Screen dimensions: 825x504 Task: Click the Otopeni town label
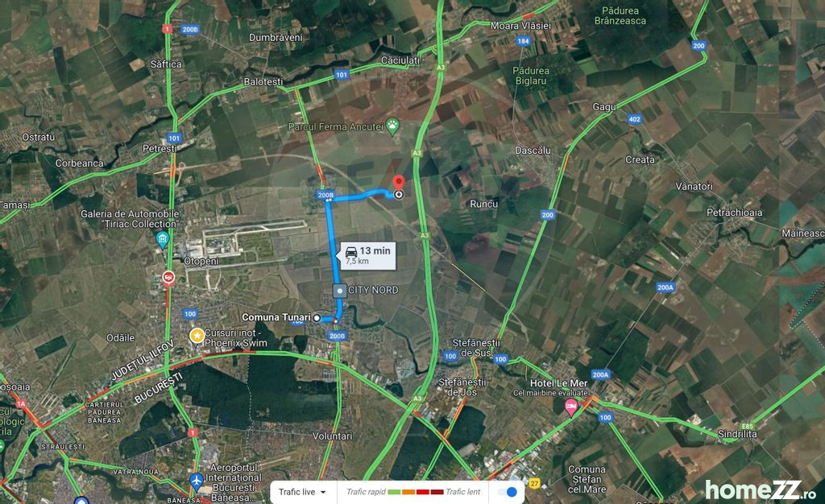point(201,261)
